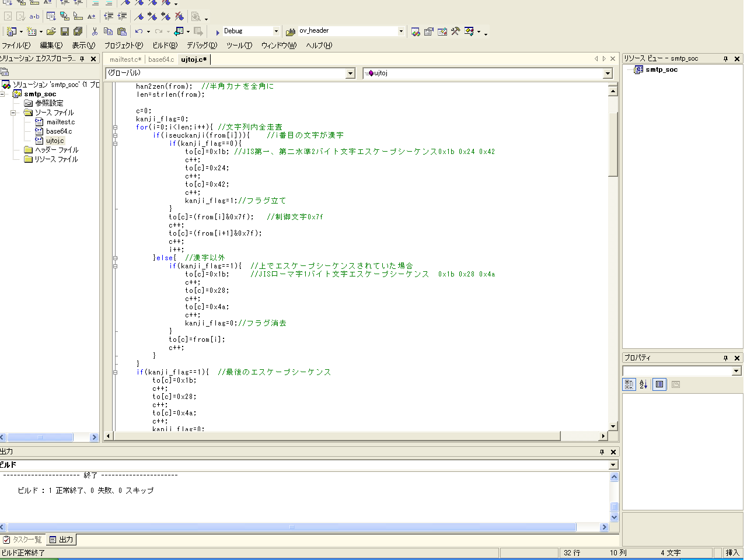Click the Find in Files icon beside ov_header

click(x=291, y=32)
